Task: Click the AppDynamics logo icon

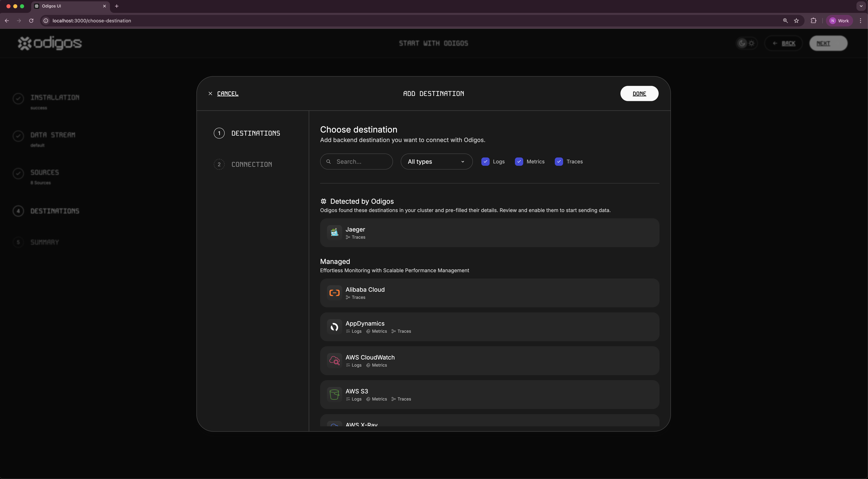Action: [334, 327]
